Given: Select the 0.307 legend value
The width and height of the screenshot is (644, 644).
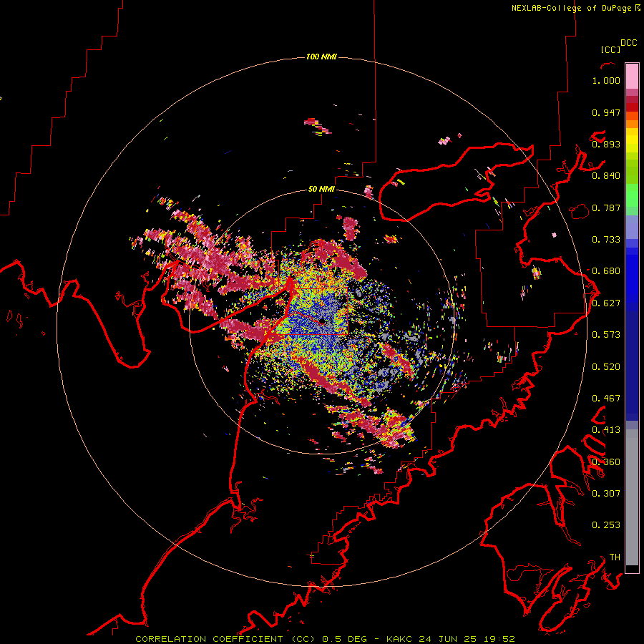Looking at the screenshot, I should (606, 494).
